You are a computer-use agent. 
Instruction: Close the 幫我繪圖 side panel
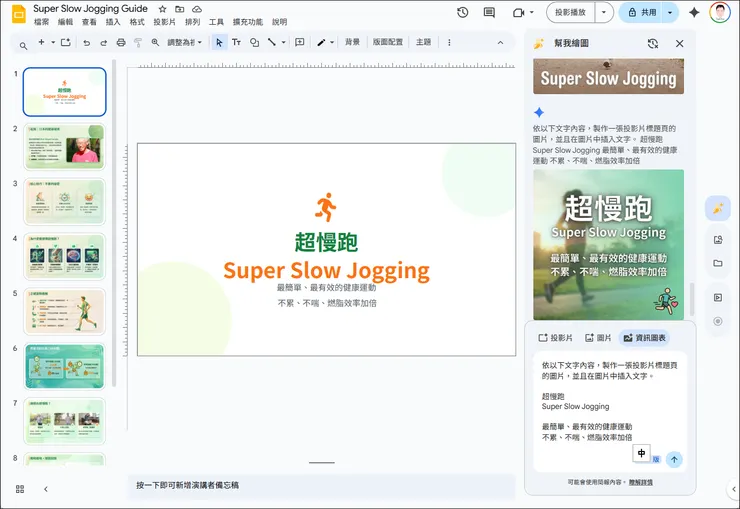point(680,43)
